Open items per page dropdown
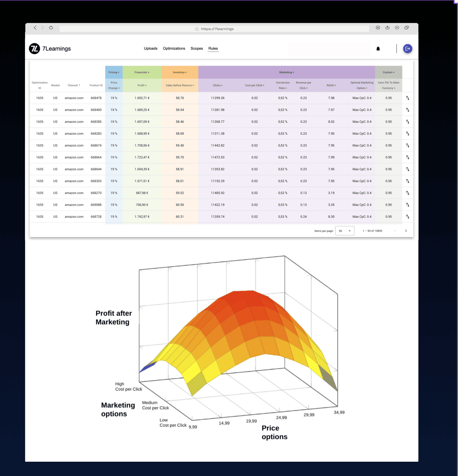This screenshot has height=476, width=458. click(345, 231)
